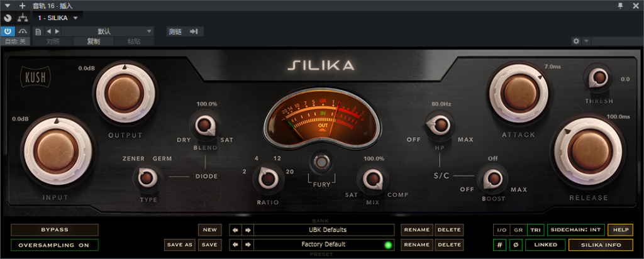Pin the plugin window
The height and width of the screenshot is (259, 644).
coord(620,6)
